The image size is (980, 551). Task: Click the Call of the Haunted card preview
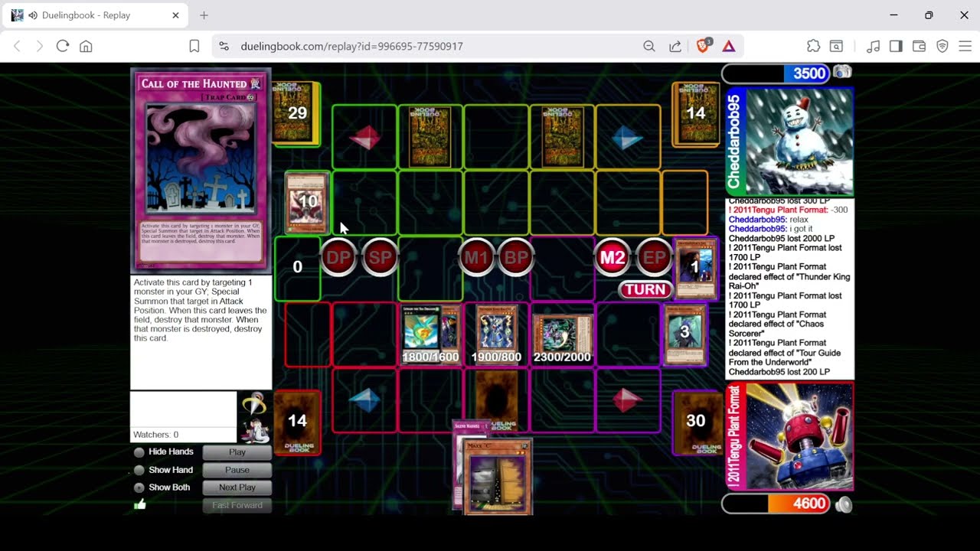coord(201,171)
